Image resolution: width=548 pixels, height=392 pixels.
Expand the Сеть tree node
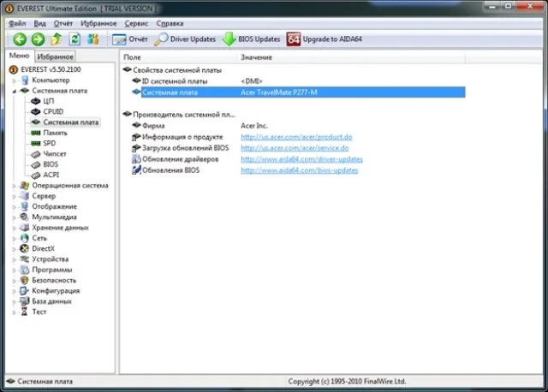[15, 238]
